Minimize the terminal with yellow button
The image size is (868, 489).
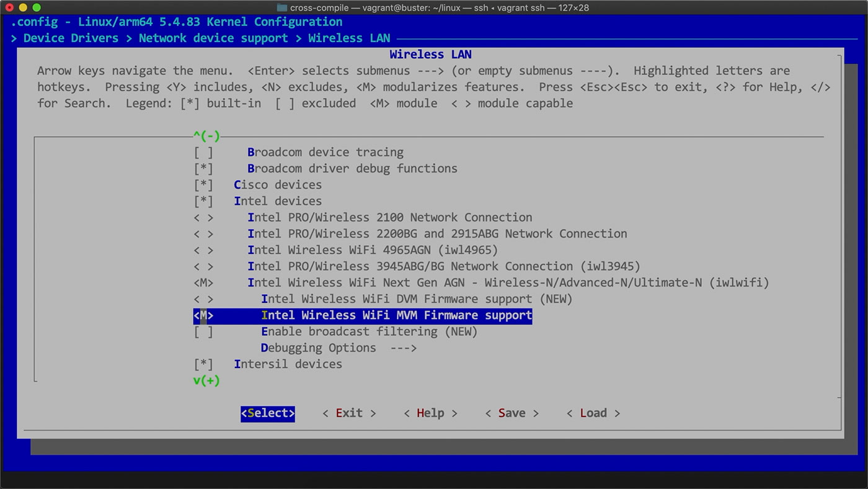tap(23, 7)
